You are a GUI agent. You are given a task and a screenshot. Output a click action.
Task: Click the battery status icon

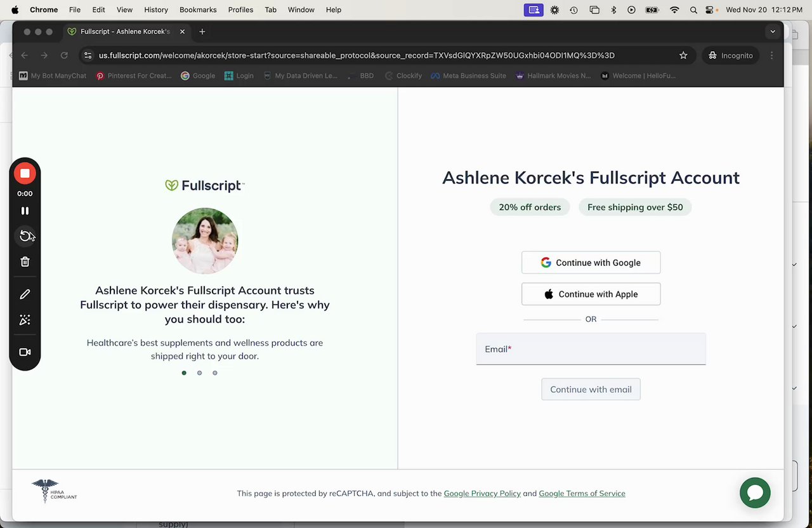(x=652, y=10)
